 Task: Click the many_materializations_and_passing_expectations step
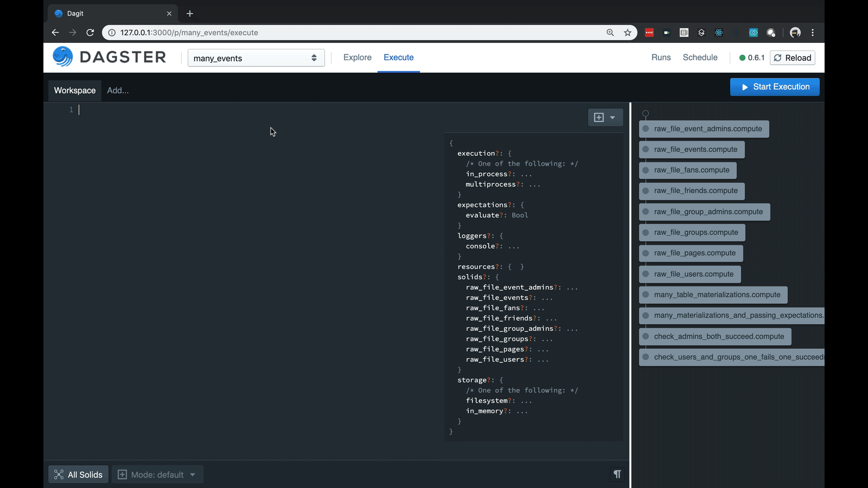click(731, 315)
